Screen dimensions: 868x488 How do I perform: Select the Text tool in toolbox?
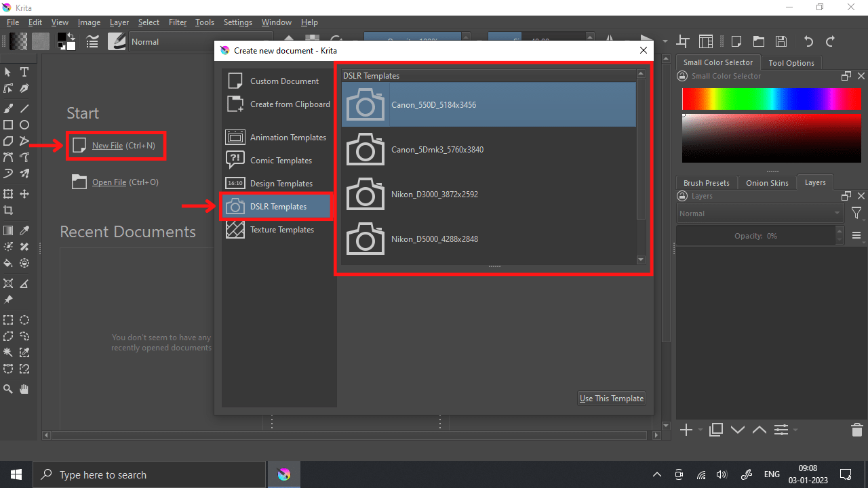point(24,72)
